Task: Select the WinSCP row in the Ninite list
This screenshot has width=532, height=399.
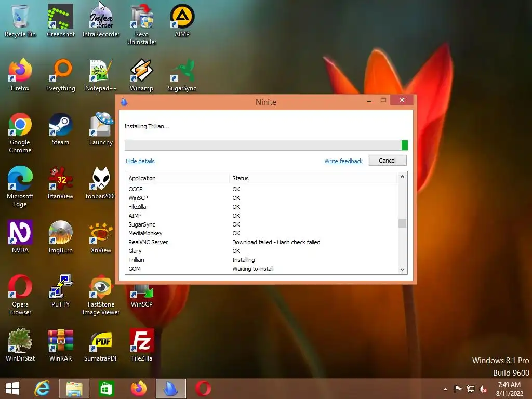Action: click(x=261, y=198)
